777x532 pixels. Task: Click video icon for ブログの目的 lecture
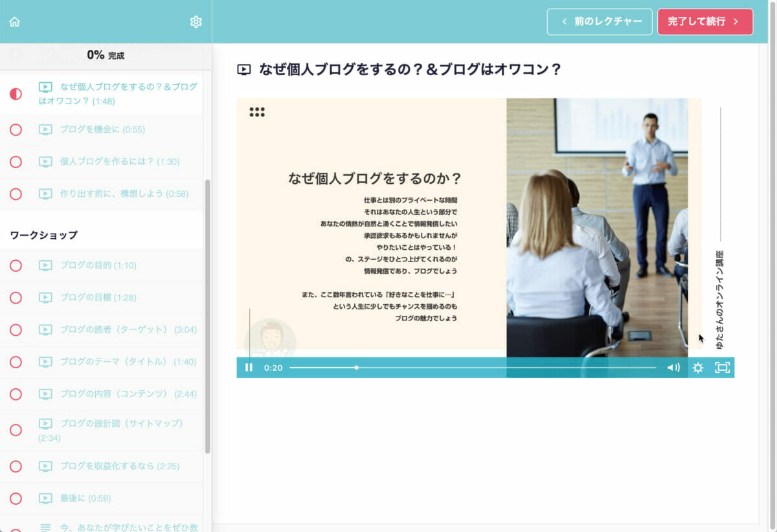click(x=45, y=265)
